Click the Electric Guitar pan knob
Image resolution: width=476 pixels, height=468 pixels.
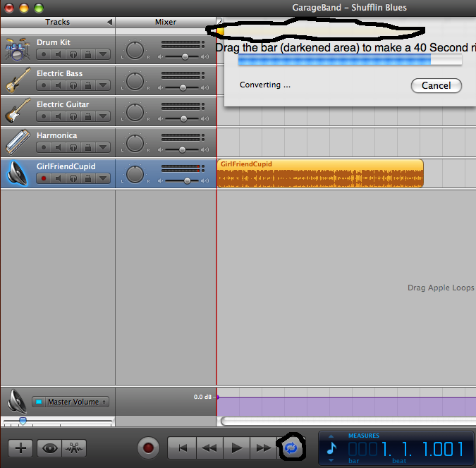(135, 112)
